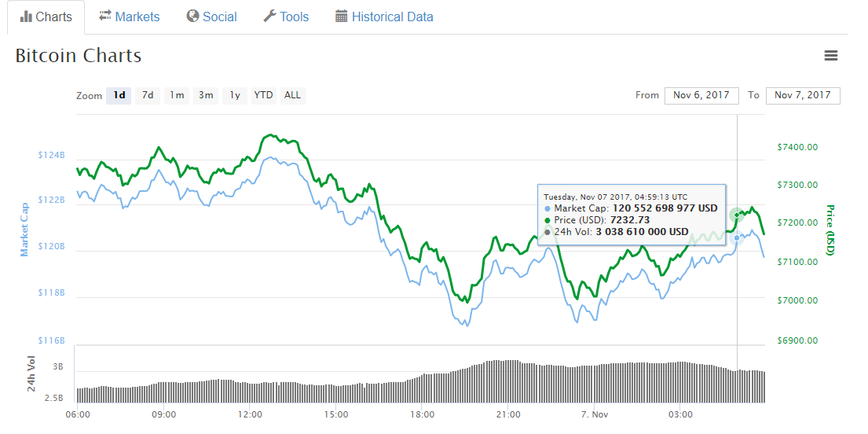Select the 3m zoom range
The height and width of the screenshot is (434, 868).
206,95
